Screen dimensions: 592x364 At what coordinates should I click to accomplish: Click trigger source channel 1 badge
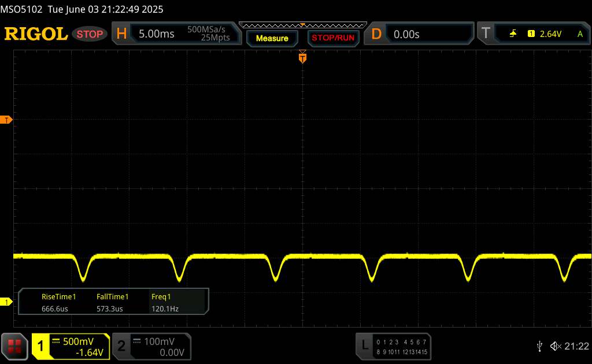(531, 34)
